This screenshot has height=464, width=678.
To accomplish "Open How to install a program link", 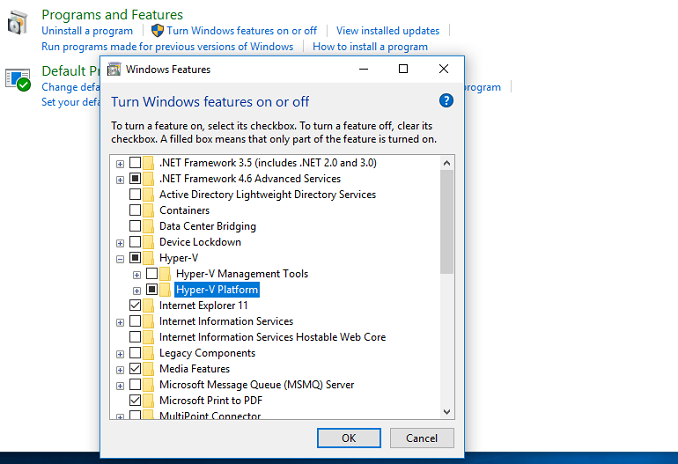I will pyautogui.click(x=370, y=46).
